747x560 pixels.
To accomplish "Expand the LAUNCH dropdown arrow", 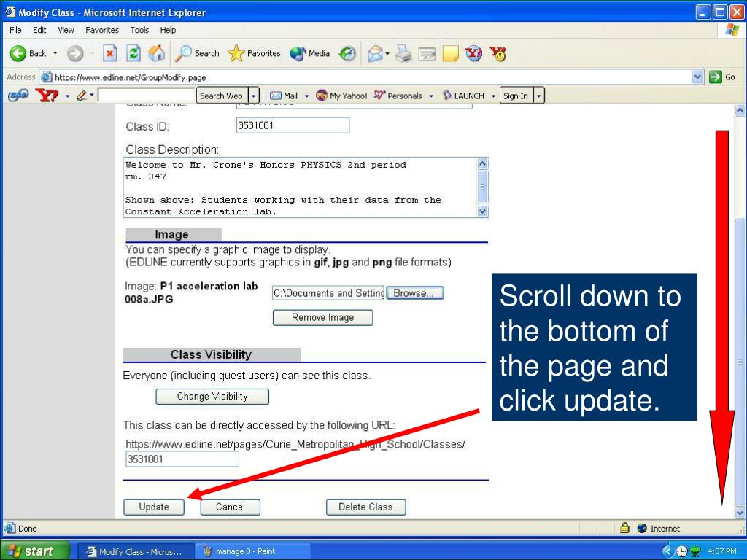I will [x=493, y=96].
